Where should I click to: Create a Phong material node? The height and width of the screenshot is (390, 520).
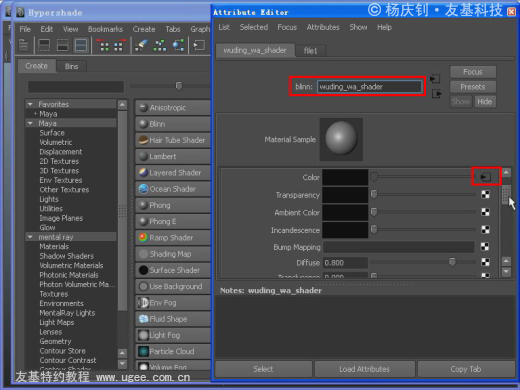[x=173, y=205]
